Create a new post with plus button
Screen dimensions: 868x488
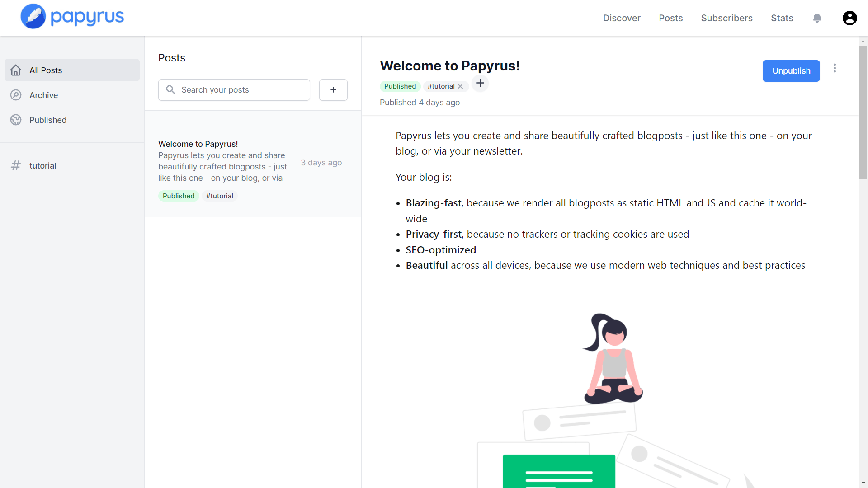(333, 90)
